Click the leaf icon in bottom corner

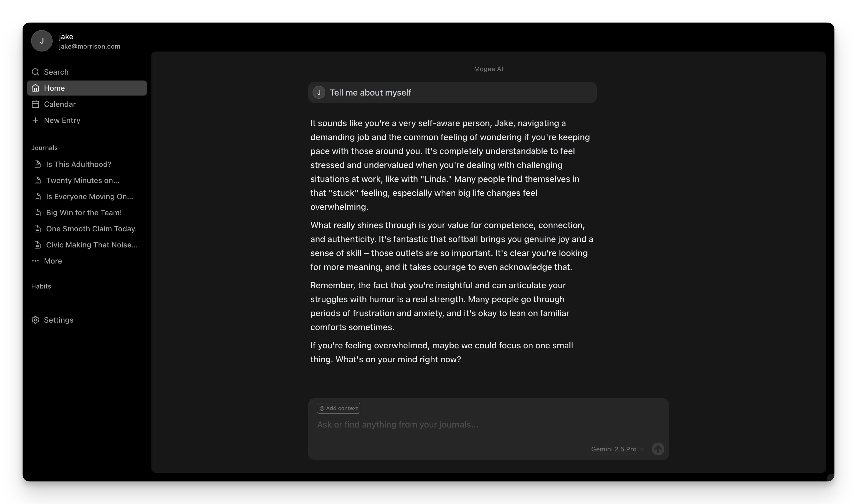coord(830,477)
